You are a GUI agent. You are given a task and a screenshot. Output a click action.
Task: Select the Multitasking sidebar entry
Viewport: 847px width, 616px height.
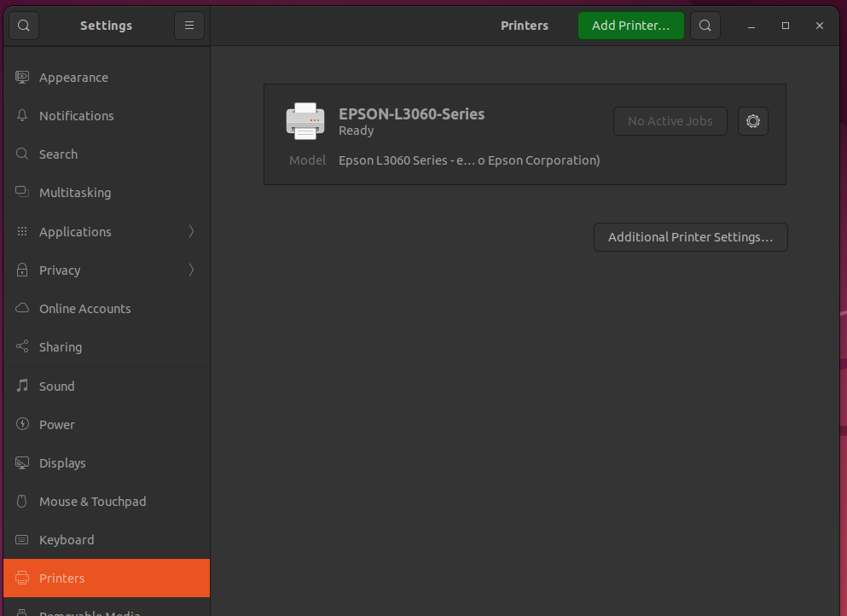[107, 192]
